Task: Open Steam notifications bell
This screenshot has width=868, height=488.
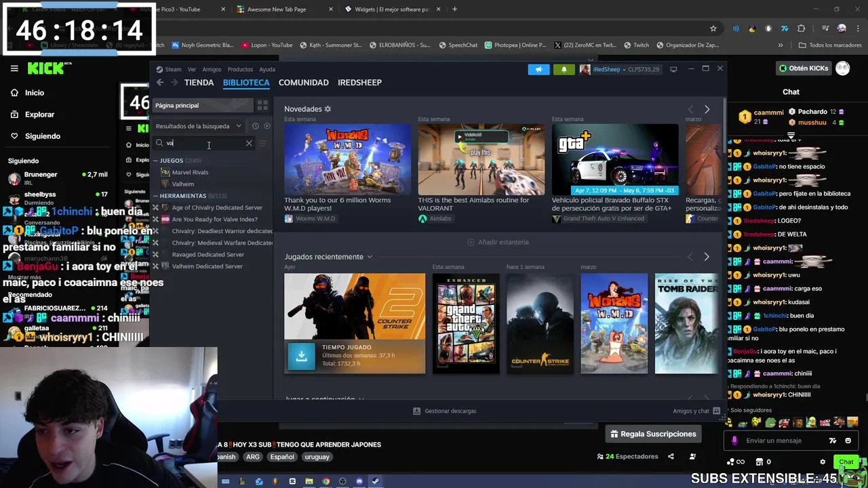Action: (564, 69)
